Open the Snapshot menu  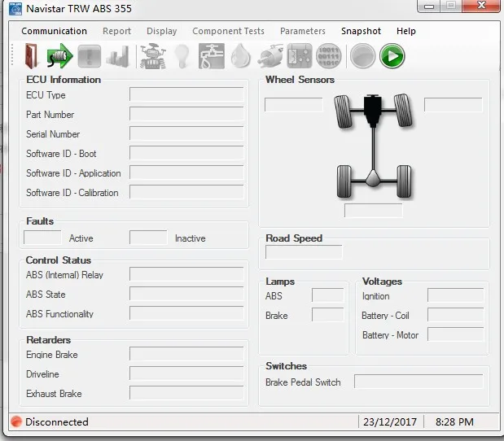[361, 31]
